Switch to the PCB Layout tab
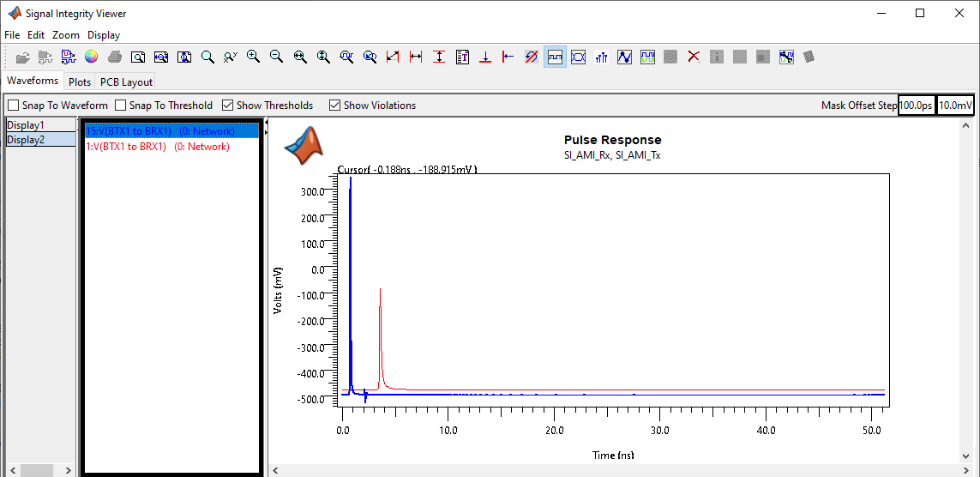Image resolution: width=980 pixels, height=477 pixels. 126,82
